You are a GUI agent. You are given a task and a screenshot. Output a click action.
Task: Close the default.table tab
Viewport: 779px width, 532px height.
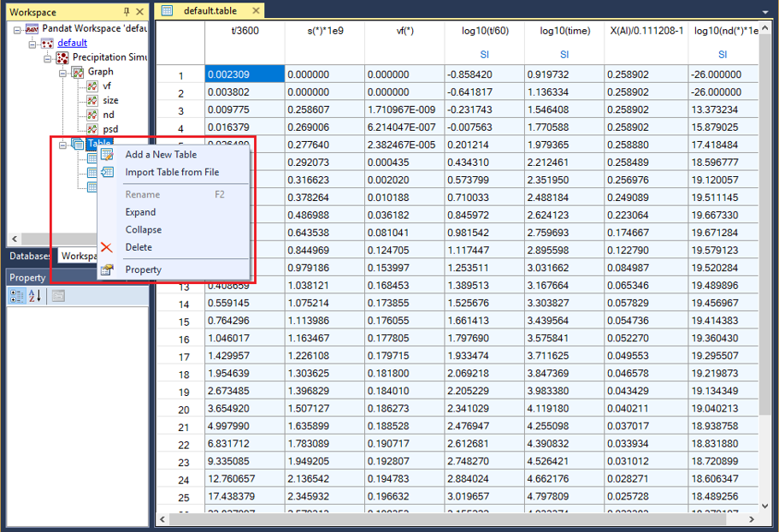[x=255, y=11]
